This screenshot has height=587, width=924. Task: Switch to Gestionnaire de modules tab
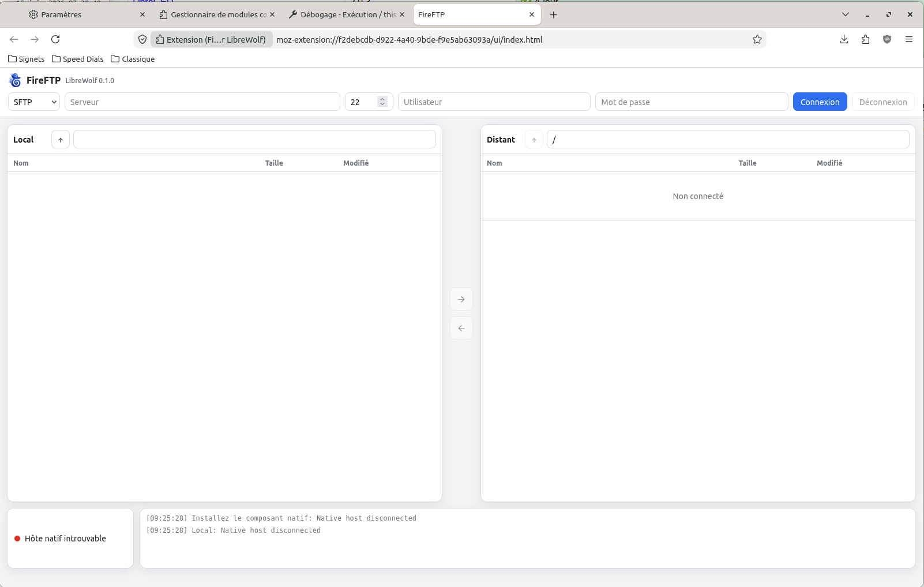(x=217, y=14)
